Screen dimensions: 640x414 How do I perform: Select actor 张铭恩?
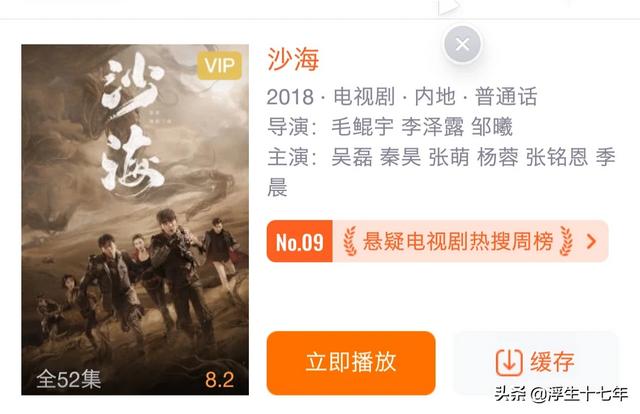tap(557, 157)
